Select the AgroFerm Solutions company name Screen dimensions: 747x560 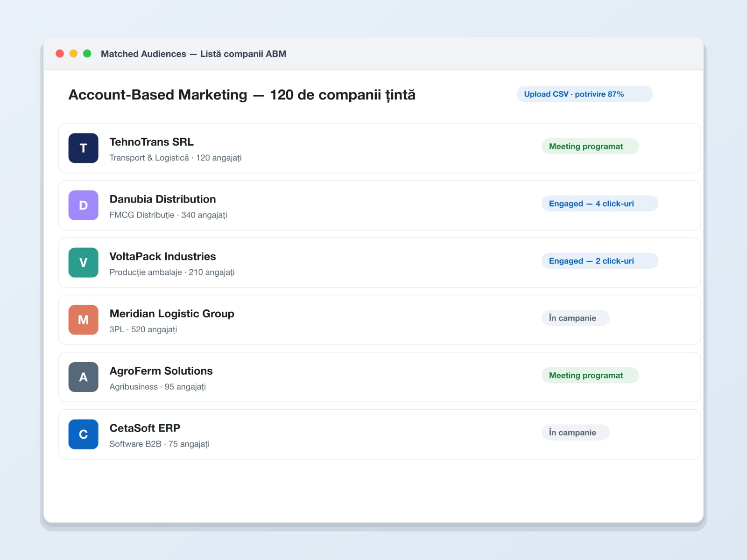coord(161,371)
